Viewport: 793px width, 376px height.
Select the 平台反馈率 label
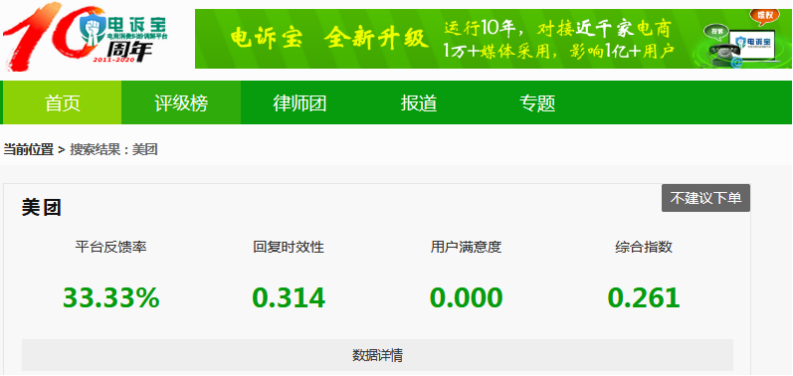pos(111,247)
